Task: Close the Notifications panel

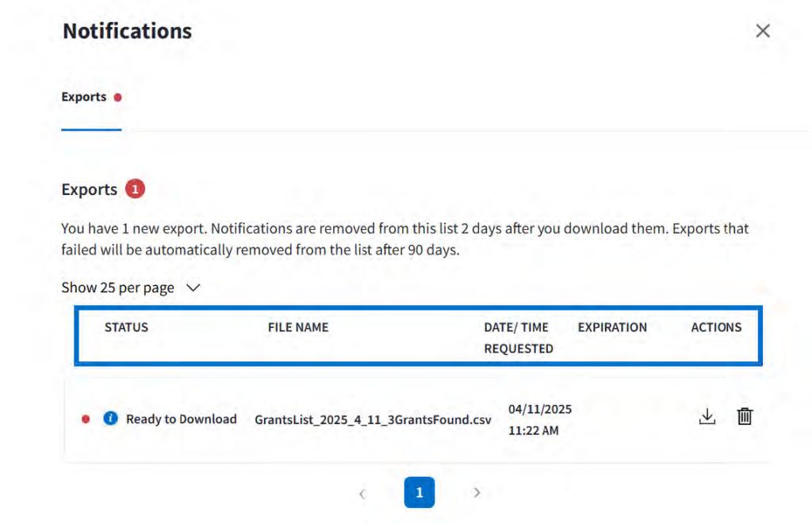Action: coord(763,31)
